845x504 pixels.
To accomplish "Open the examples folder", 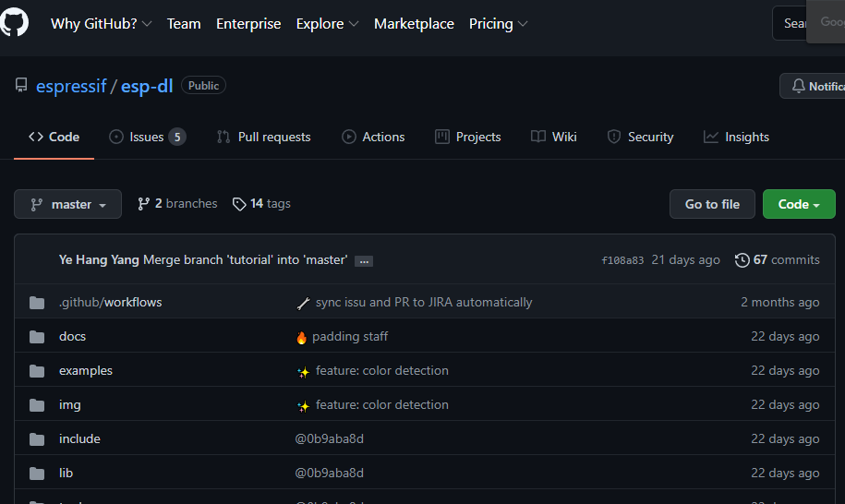I will pyautogui.click(x=86, y=371).
